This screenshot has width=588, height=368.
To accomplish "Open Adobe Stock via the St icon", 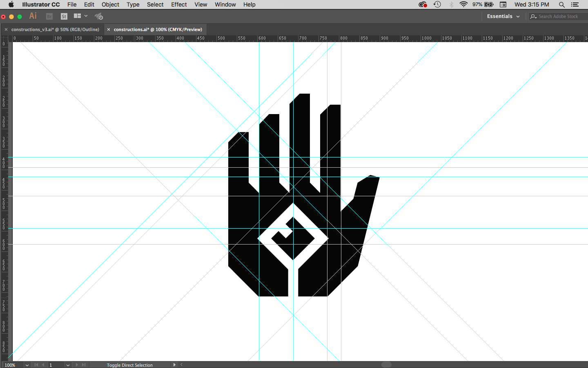I will click(64, 16).
